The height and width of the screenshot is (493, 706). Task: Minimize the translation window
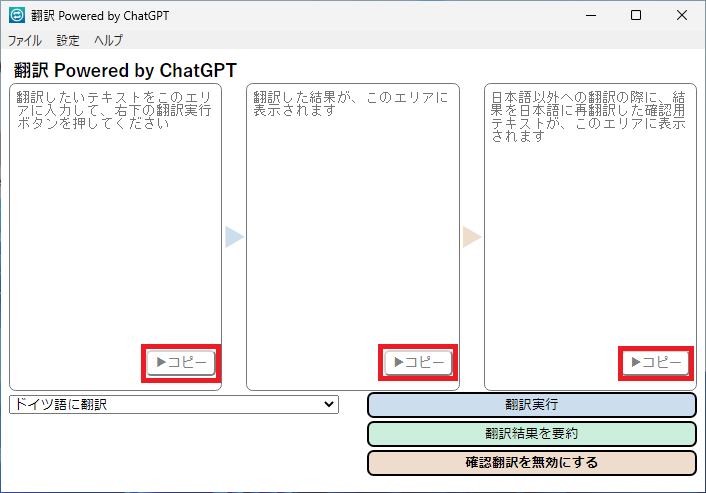pos(591,15)
